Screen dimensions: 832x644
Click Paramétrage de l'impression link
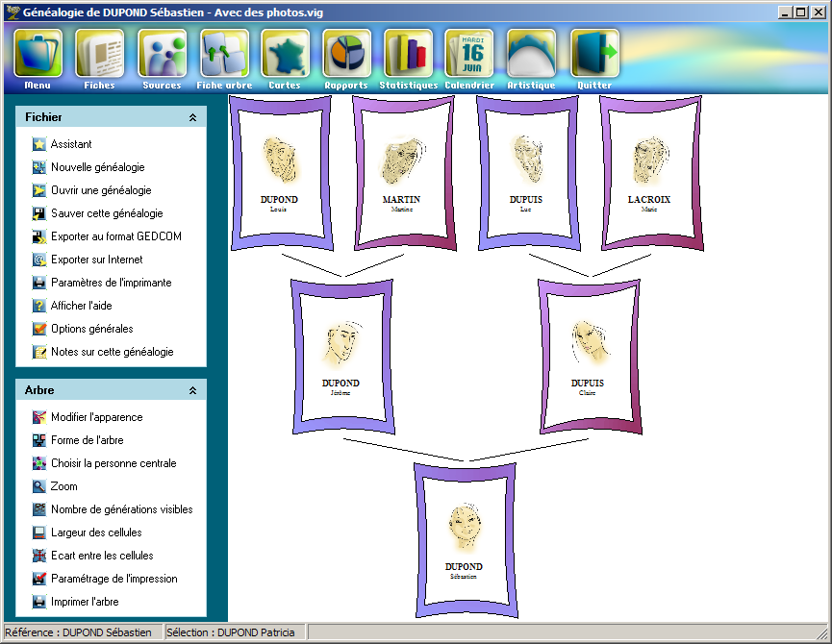click(x=114, y=579)
